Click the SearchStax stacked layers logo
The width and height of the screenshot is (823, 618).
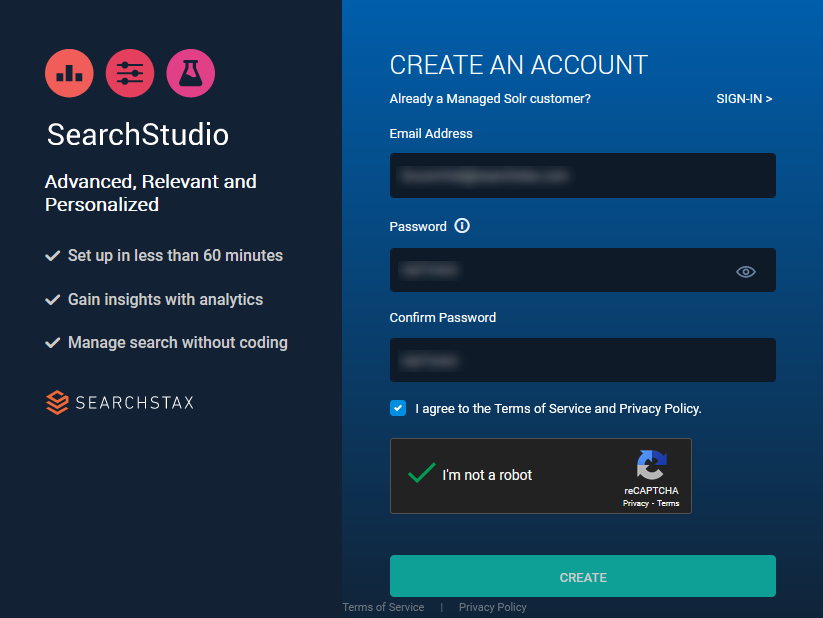tap(57, 403)
